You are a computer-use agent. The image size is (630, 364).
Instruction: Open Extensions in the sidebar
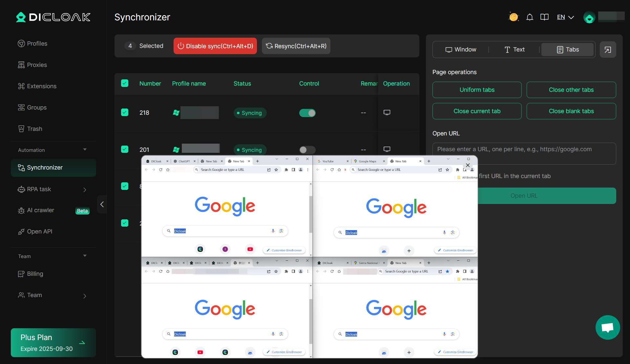point(53,86)
